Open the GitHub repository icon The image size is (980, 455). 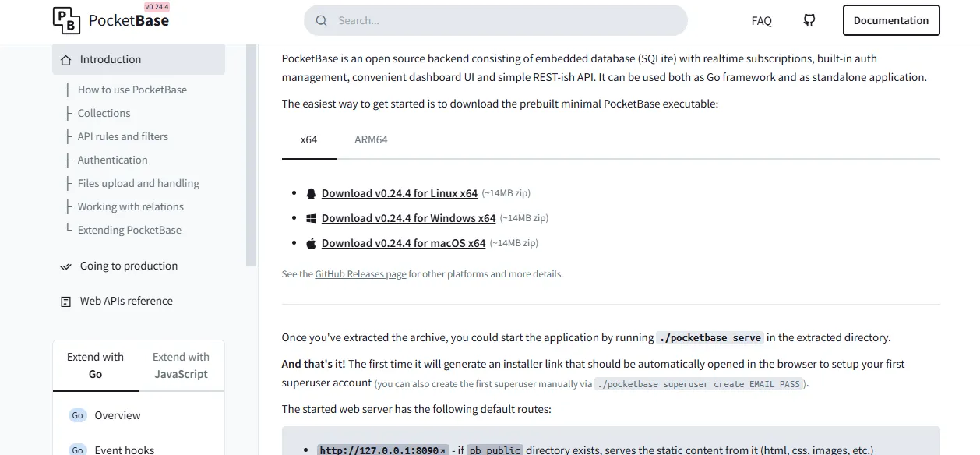tap(809, 21)
